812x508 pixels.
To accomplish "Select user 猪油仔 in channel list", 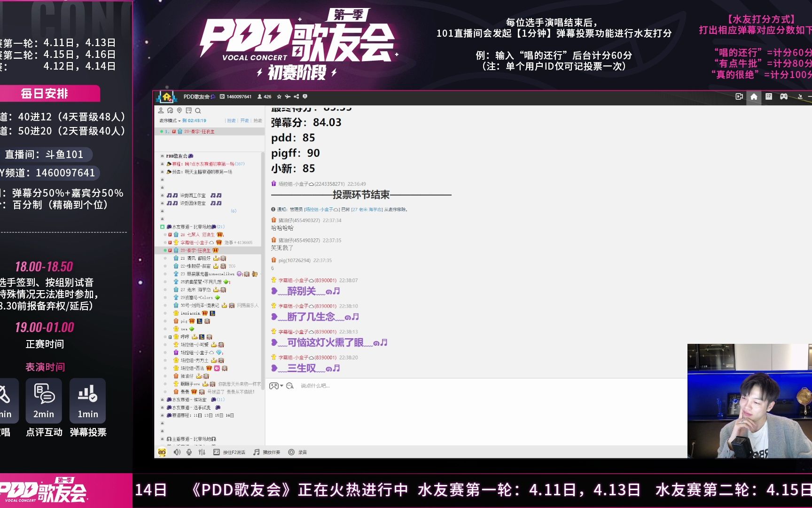I will (x=187, y=376).
